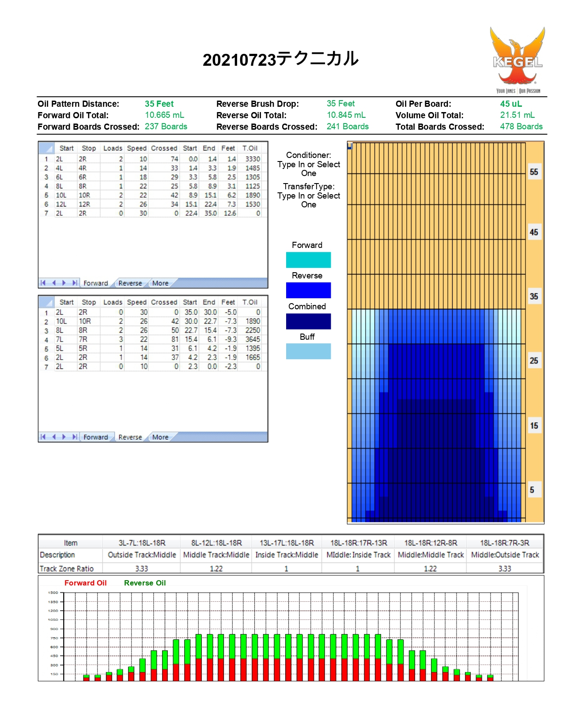Click the '8L-12L:18L-18R' track zone header

216,543
